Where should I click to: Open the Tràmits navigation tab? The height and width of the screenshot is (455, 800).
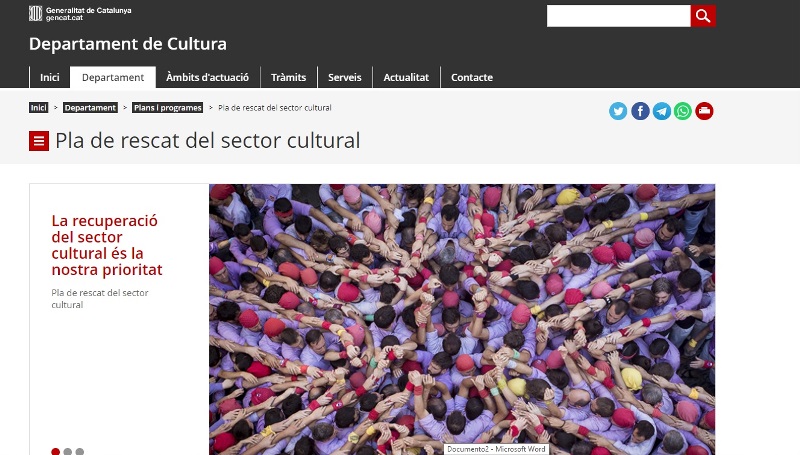click(x=288, y=77)
